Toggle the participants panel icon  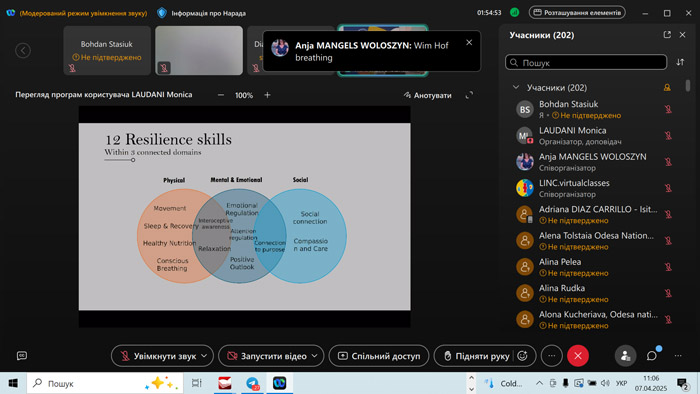click(x=625, y=356)
